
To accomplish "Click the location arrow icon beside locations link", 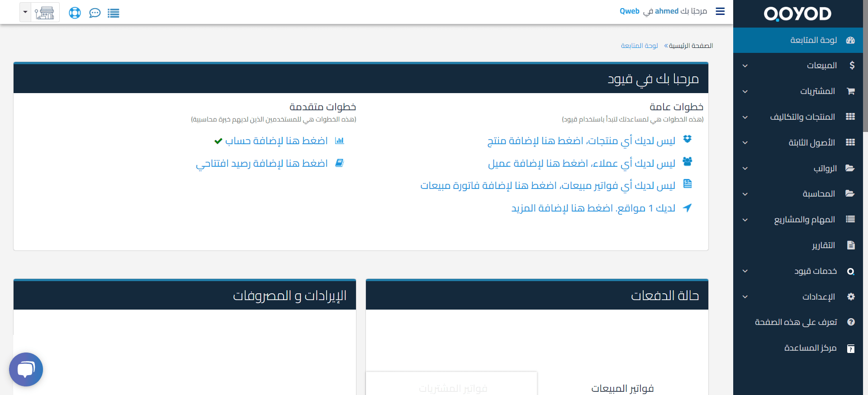I will click(x=688, y=207).
